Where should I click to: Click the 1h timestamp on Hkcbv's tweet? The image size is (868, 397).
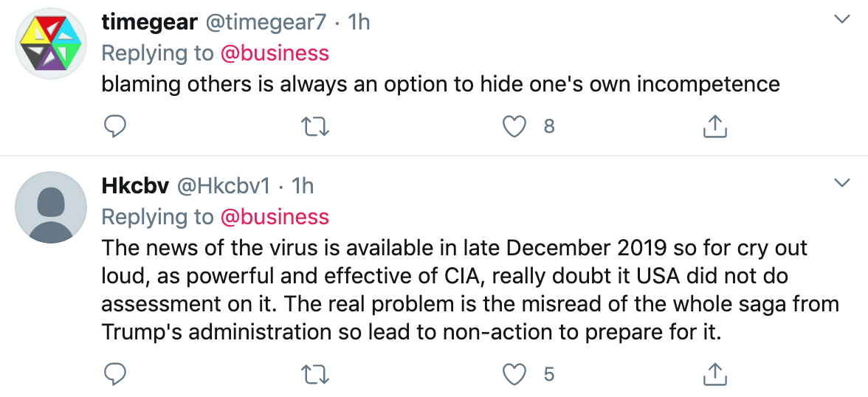coord(303,186)
